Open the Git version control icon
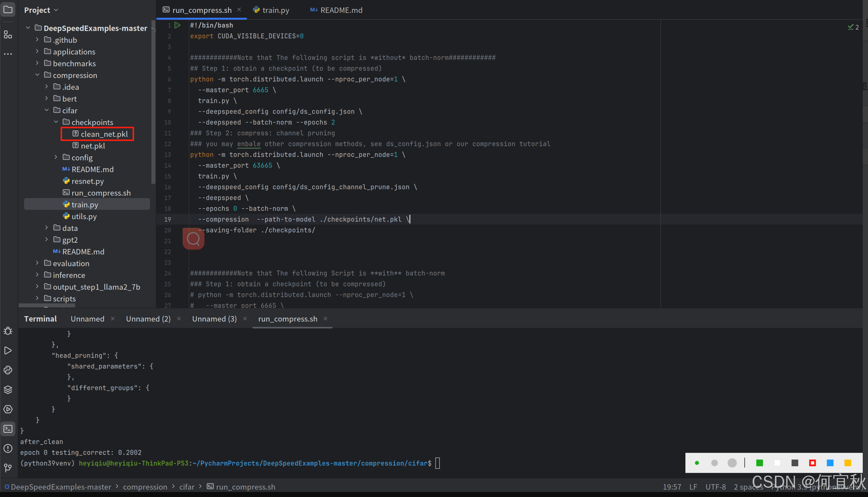 pos(8,468)
